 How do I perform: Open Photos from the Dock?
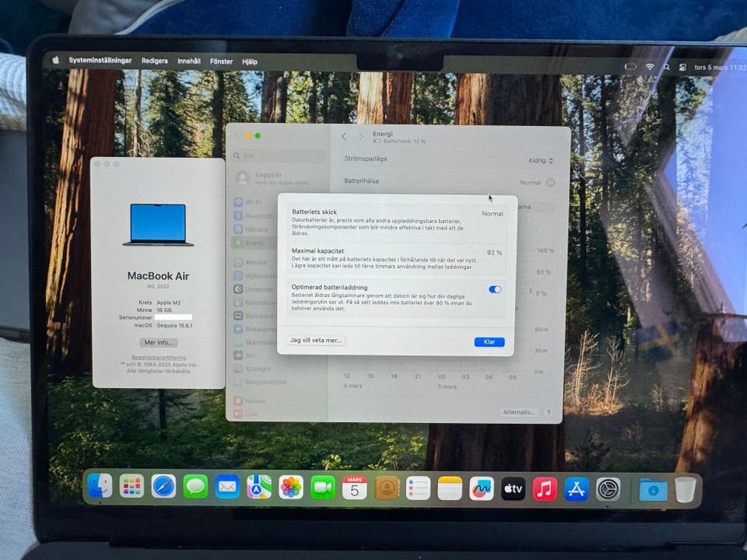[291, 488]
